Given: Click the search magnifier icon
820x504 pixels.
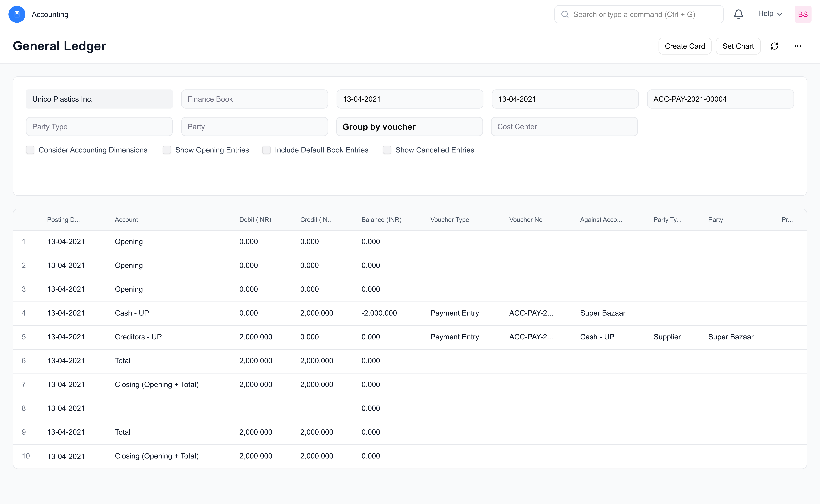Looking at the screenshot, I should pos(565,14).
